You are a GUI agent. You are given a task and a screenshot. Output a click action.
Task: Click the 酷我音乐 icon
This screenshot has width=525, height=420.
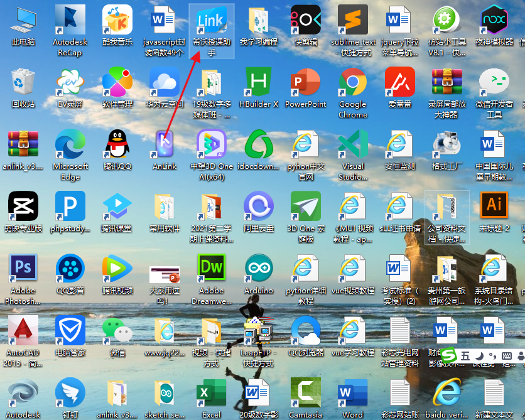tap(117, 21)
